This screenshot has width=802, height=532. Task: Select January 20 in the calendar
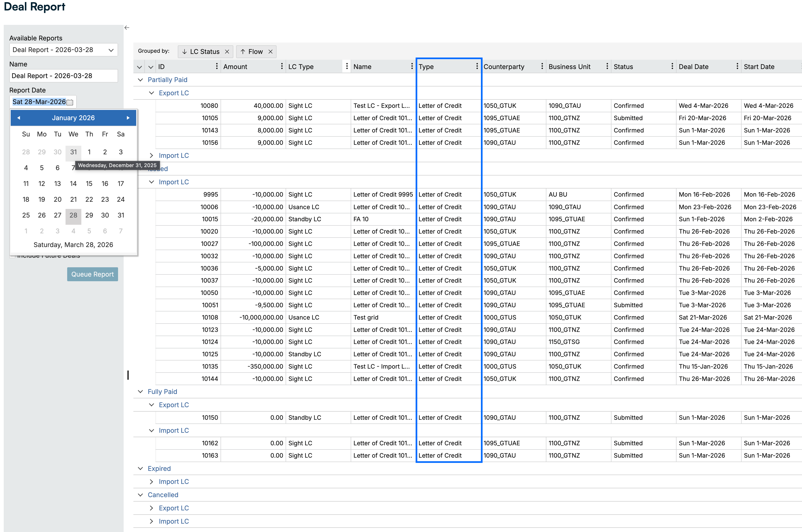click(x=58, y=199)
